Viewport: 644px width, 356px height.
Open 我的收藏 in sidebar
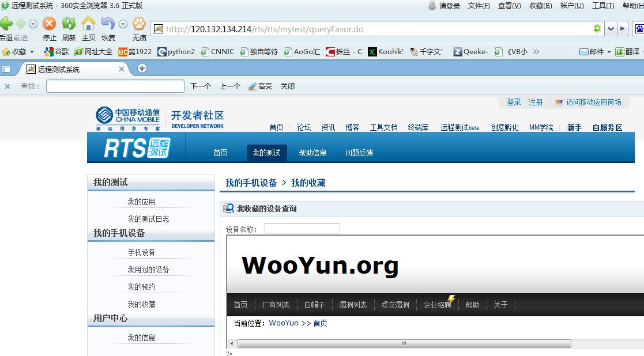coord(141,304)
